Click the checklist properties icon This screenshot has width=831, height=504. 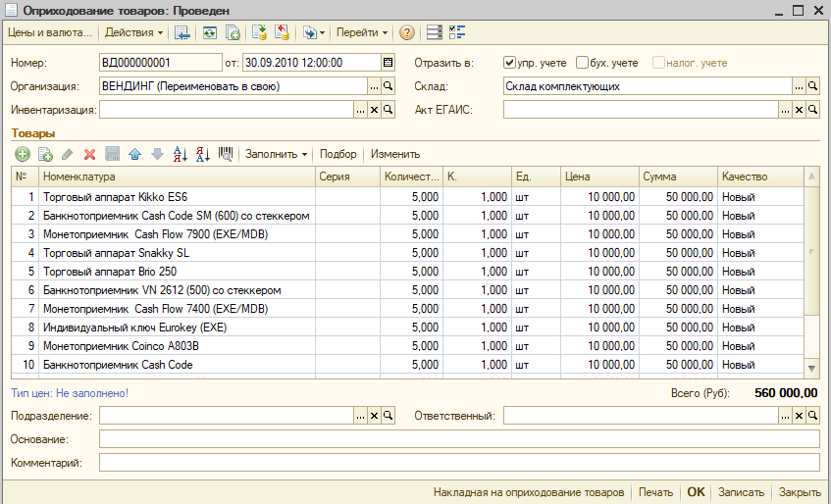[x=457, y=32]
